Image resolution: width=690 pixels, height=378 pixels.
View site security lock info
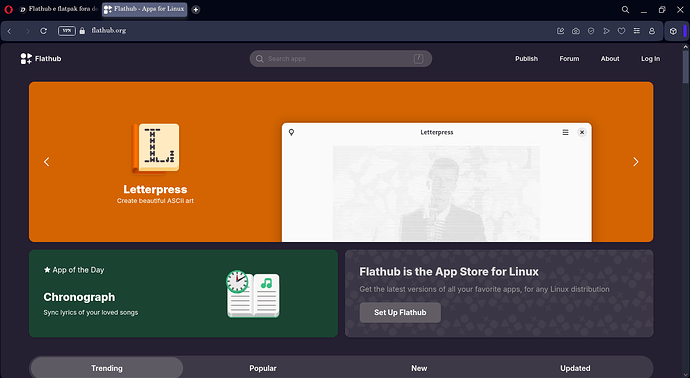pos(82,31)
